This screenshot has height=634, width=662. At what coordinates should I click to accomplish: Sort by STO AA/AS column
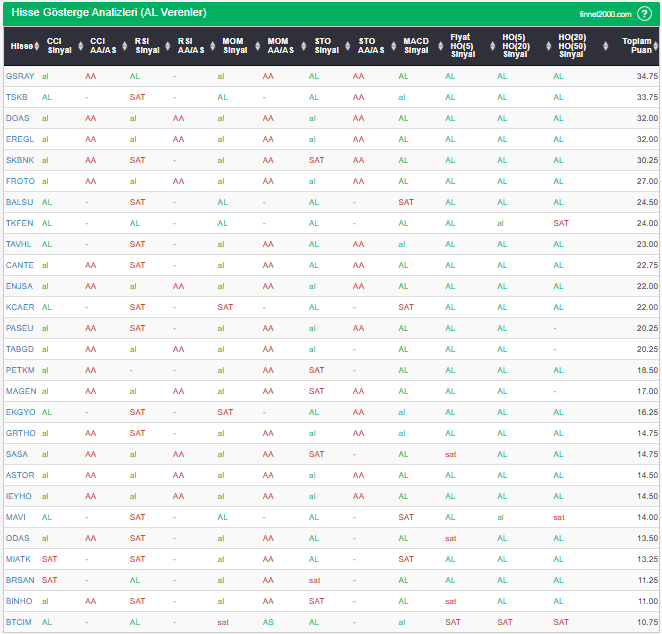pos(369,46)
